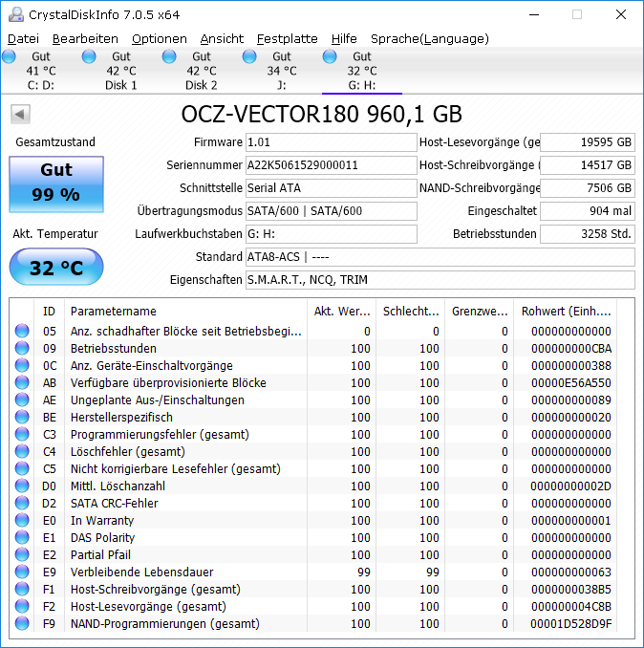Click the Betriebsstunden 3258 Std. value
Screen dimensions: 644x648
click(588, 234)
